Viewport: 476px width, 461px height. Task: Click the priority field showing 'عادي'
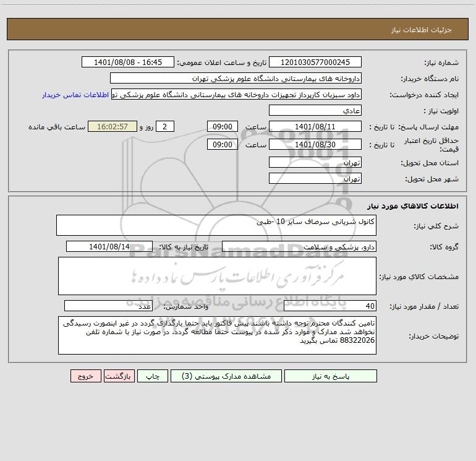point(315,111)
